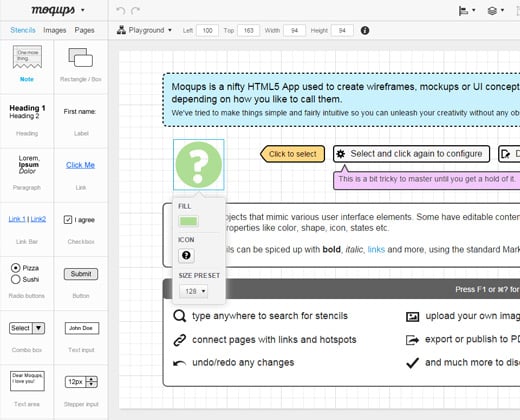
Task: Open the Moqups logo menu
Action: tap(58, 10)
